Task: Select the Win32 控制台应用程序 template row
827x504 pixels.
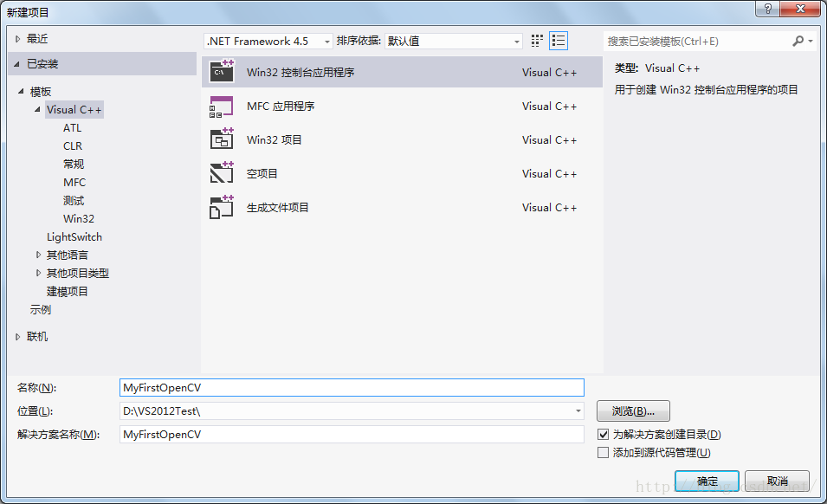Action: click(x=402, y=72)
